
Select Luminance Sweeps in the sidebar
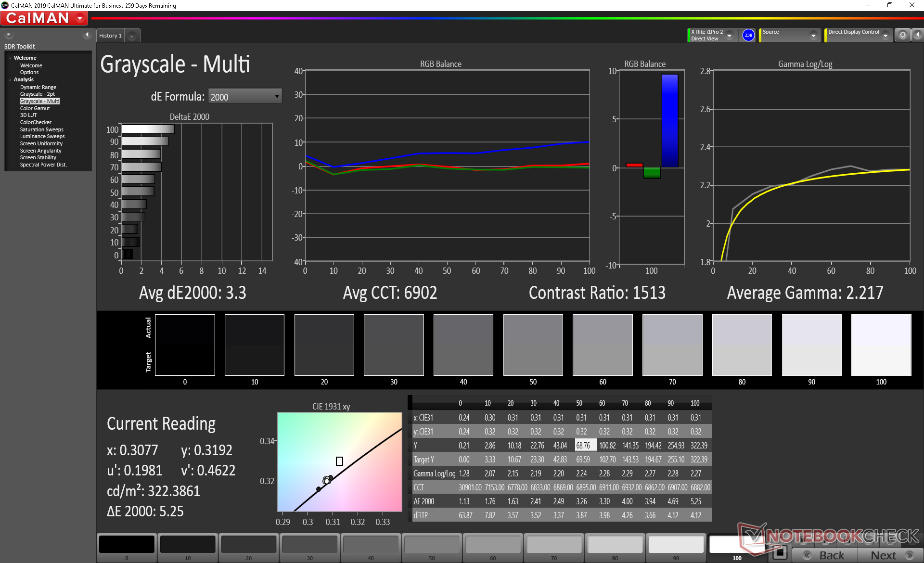coord(42,136)
